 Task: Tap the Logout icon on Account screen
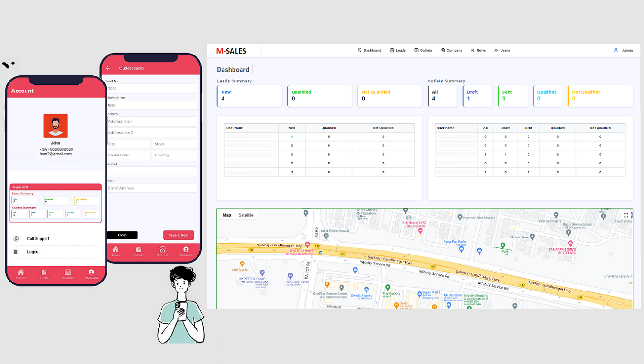pos(17,252)
